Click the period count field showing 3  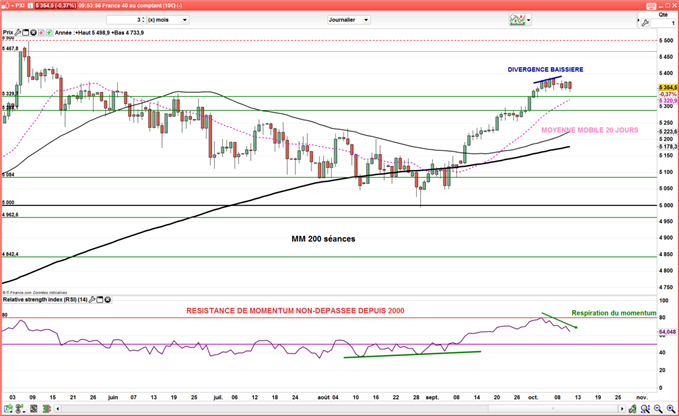124,19
